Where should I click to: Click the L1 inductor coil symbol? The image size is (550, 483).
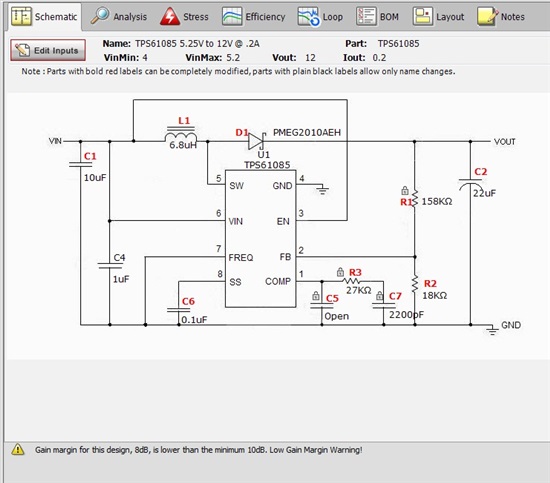coord(181,136)
